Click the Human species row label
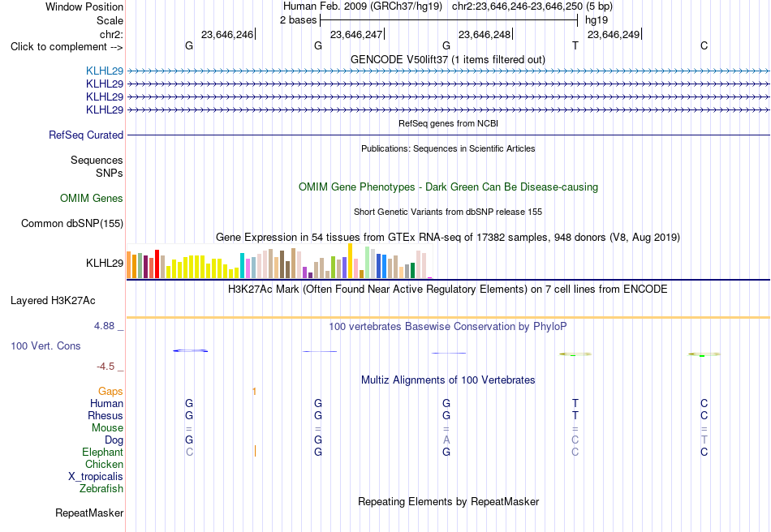771x532 pixels. click(106, 403)
